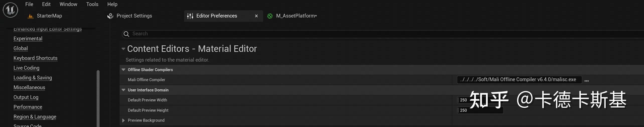
Task: Open the Tools menu
Action: [x=92, y=4]
